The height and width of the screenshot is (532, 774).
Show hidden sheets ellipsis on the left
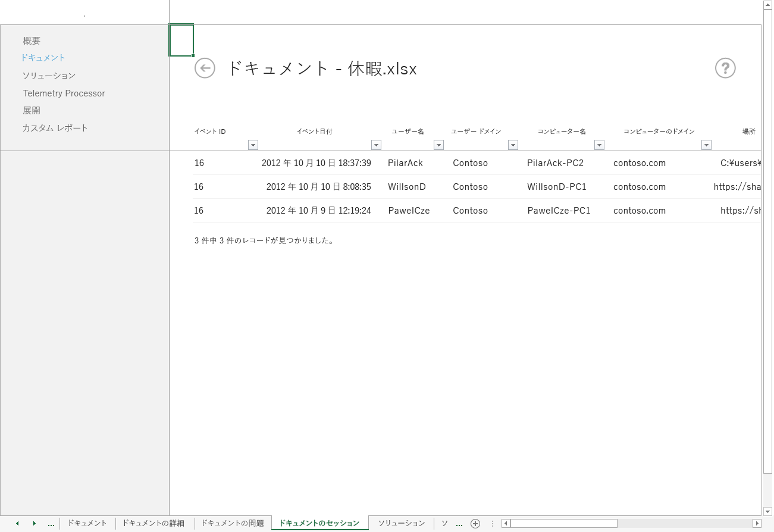click(x=51, y=524)
